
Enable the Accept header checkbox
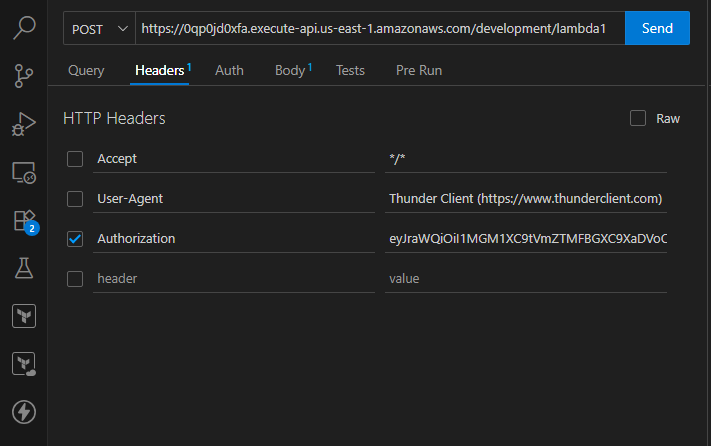coord(75,159)
